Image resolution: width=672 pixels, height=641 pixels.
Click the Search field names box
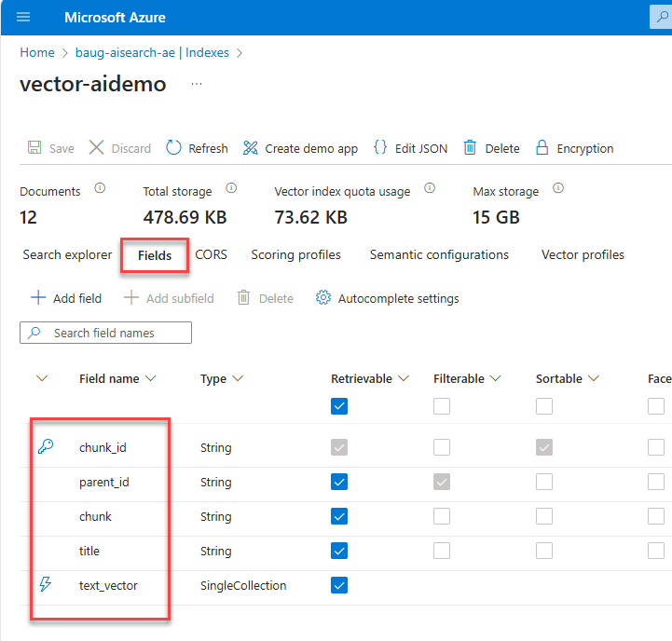[105, 333]
